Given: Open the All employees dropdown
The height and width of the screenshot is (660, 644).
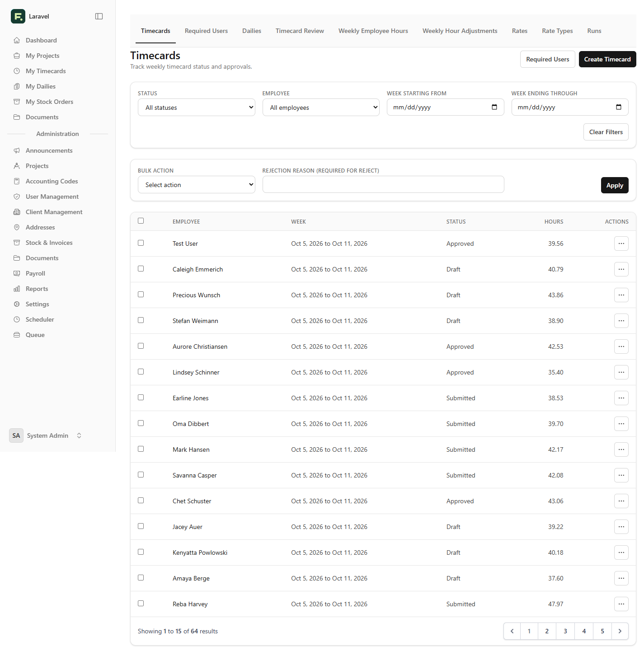Looking at the screenshot, I should click(321, 108).
